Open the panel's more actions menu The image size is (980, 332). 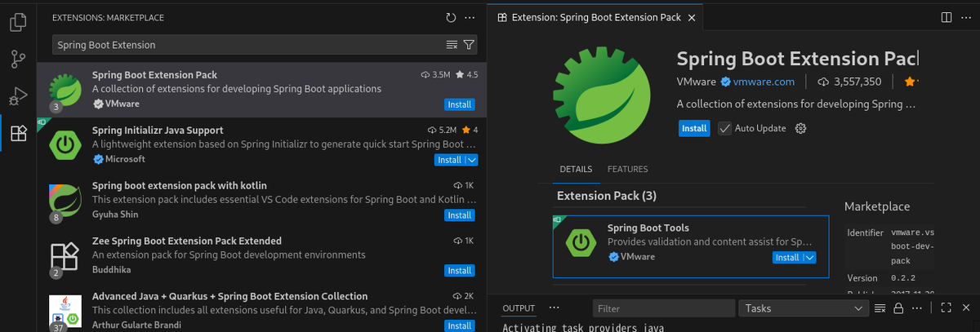click(x=917, y=308)
